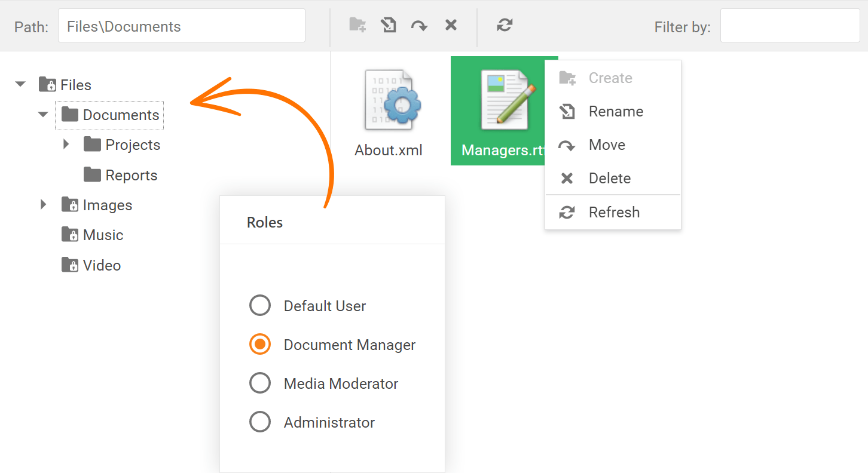
Task: Click the Move arrow icon in the toolbar
Action: point(419,26)
